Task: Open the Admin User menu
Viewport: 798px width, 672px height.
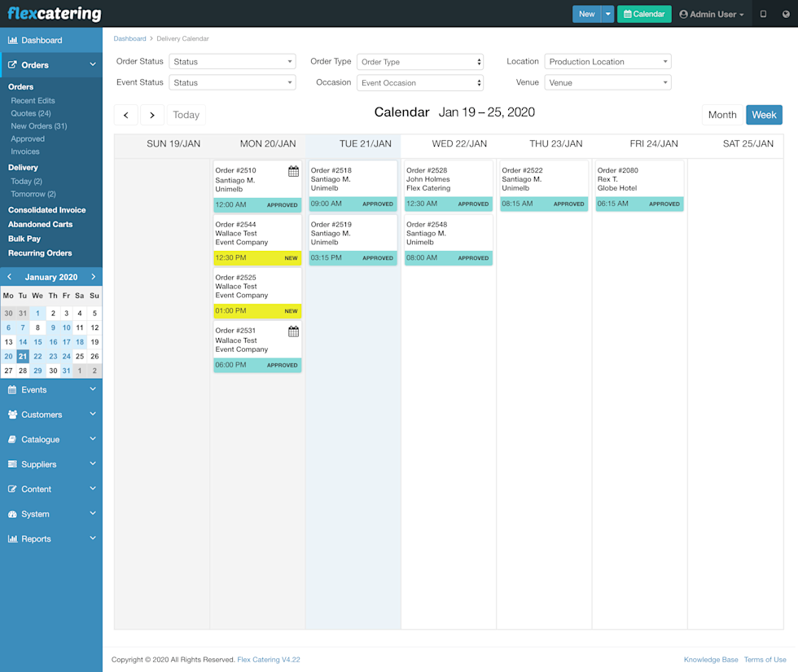Action: coord(711,14)
